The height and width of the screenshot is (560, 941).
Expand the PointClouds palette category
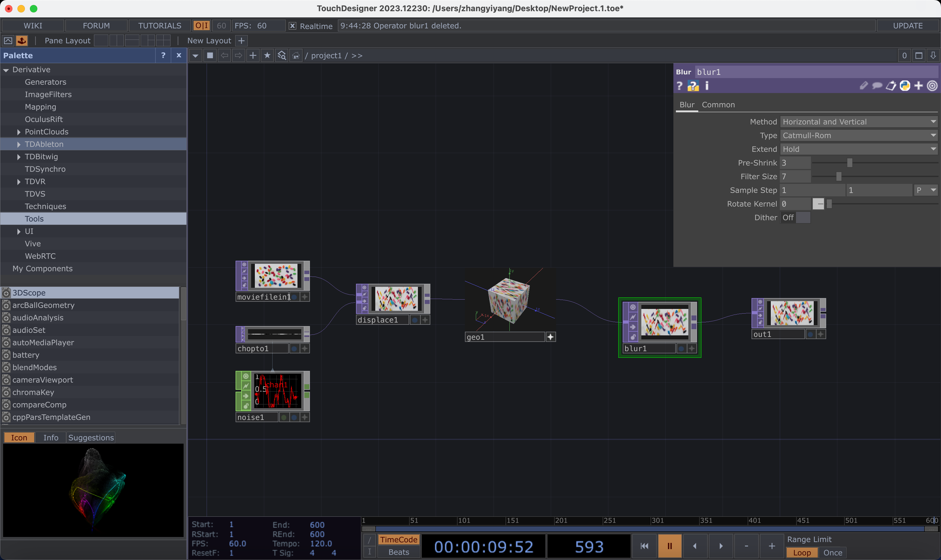point(18,132)
